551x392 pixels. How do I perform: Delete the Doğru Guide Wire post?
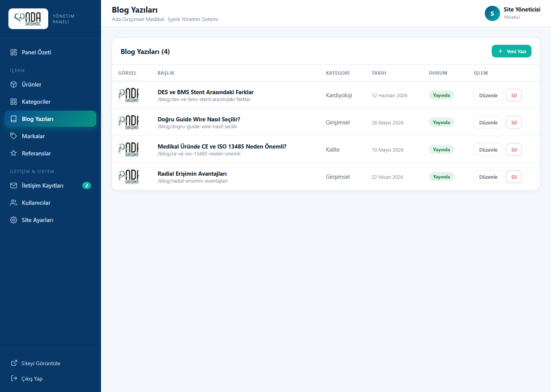[514, 122]
